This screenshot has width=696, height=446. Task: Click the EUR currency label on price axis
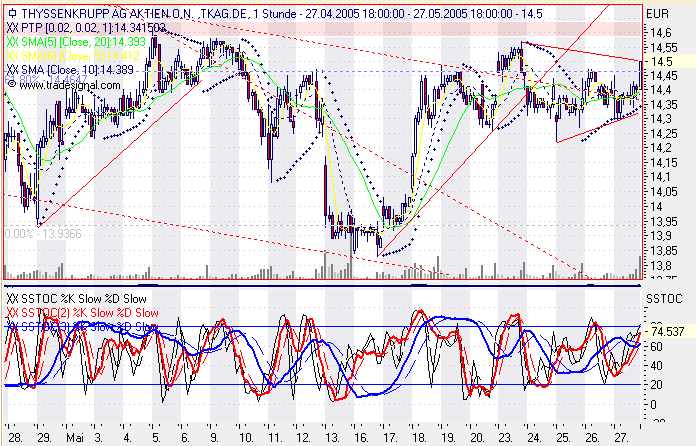pyautogui.click(x=657, y=14)
